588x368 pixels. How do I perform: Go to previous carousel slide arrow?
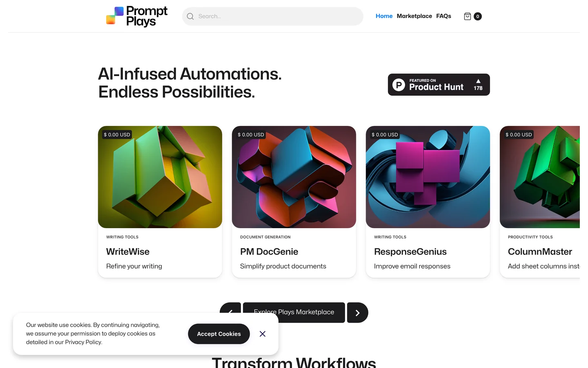click(x=230, y=308)
